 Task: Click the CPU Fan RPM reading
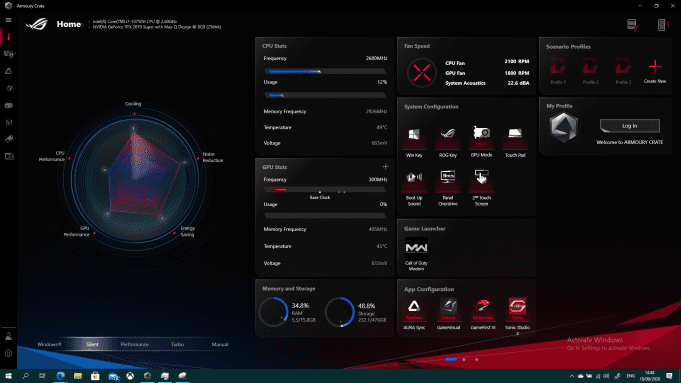tap(517, 62)
